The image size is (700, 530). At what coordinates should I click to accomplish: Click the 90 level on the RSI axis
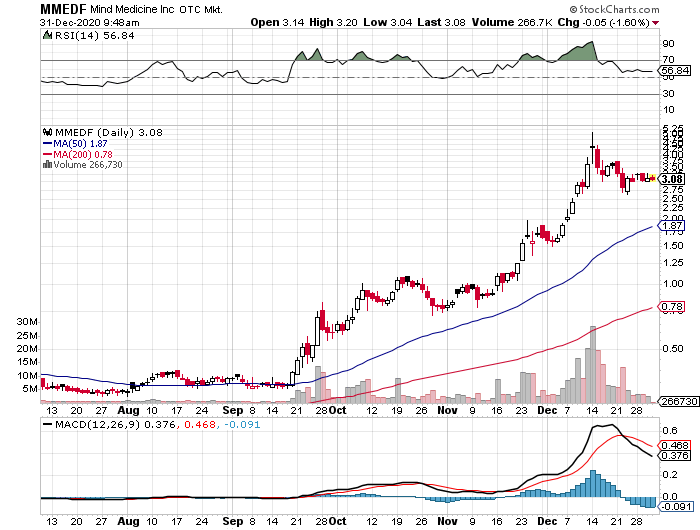pyautogui.click(x=668, y=44)
